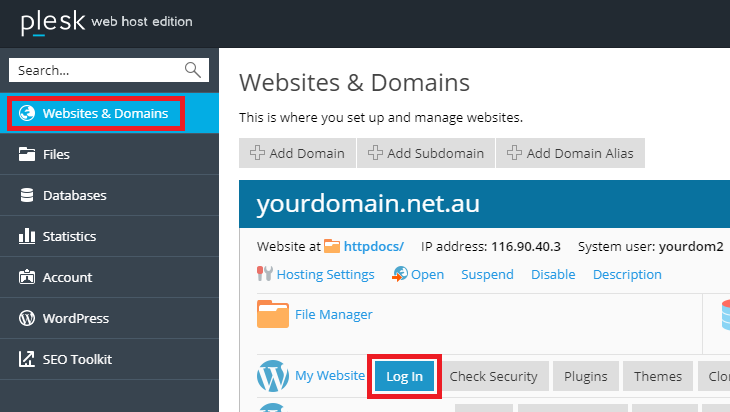Click the Disable link
Viewport: 730px width, 412px height.
[553, 275]
